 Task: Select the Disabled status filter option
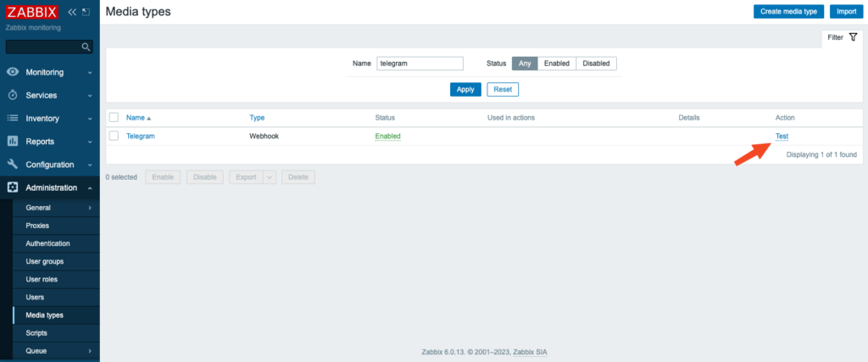(596, 64)
